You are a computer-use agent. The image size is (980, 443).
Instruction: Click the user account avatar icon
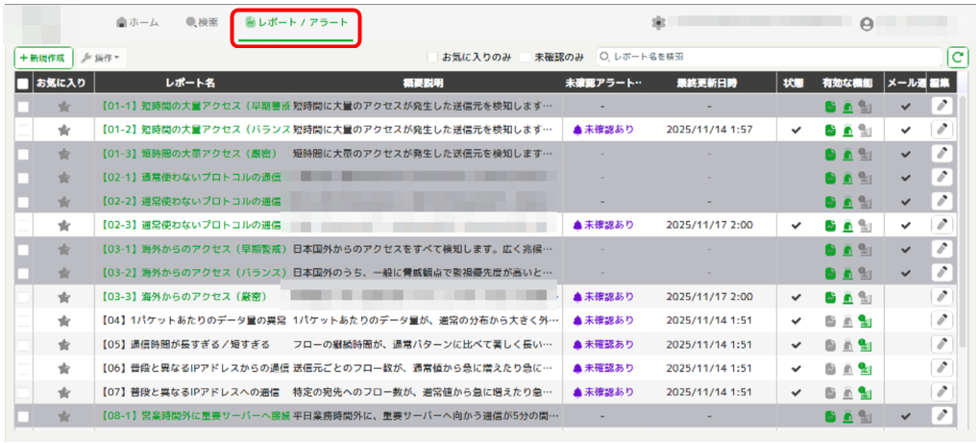(x=867, y=24)
